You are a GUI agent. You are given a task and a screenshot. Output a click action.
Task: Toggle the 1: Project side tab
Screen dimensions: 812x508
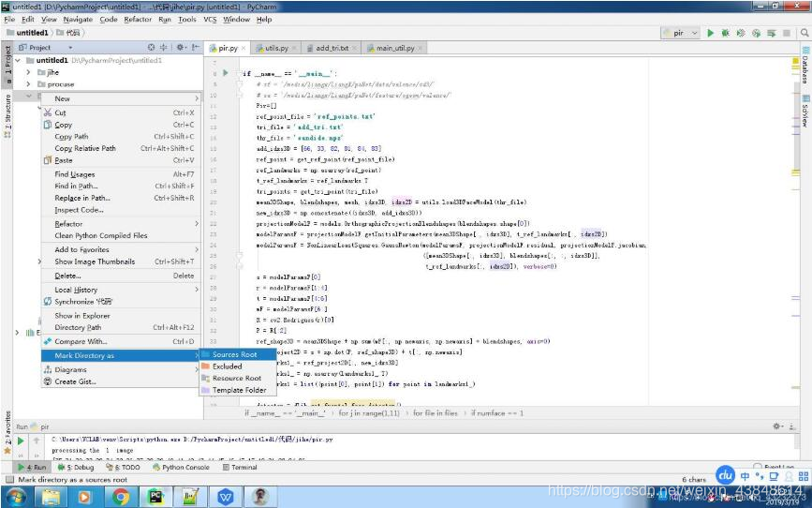click(7, 65)
